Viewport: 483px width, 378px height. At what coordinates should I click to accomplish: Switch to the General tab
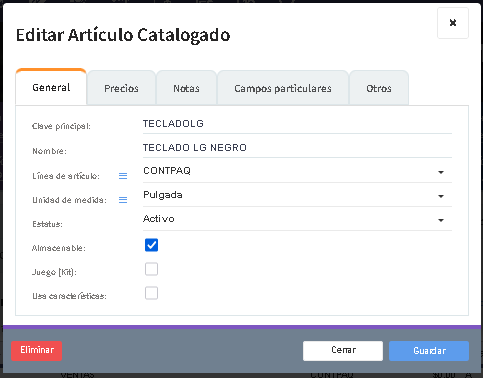click(x=51, y=87)
